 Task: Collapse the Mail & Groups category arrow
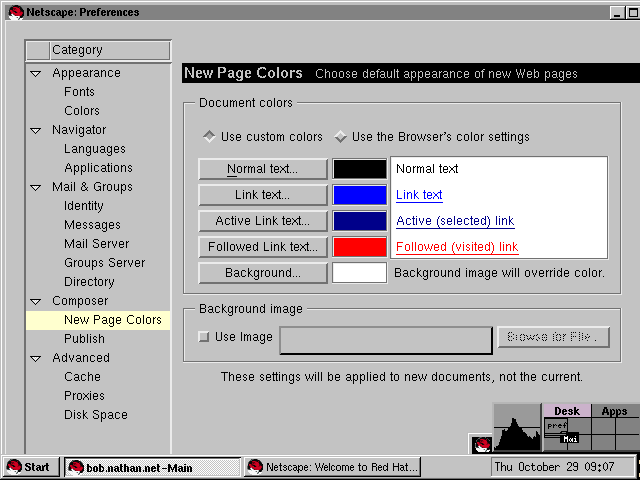tap(36, 187)
